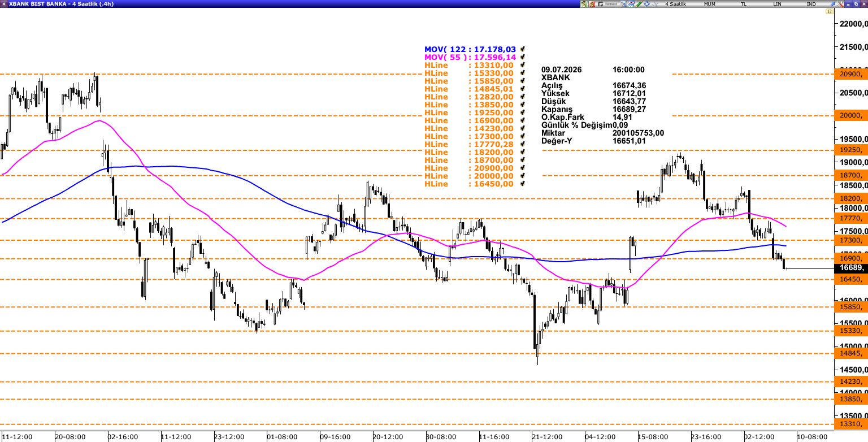
Task: Select the HLine 17300,00 legend entry
Action: pyautogui.click(x=469, y=136)
